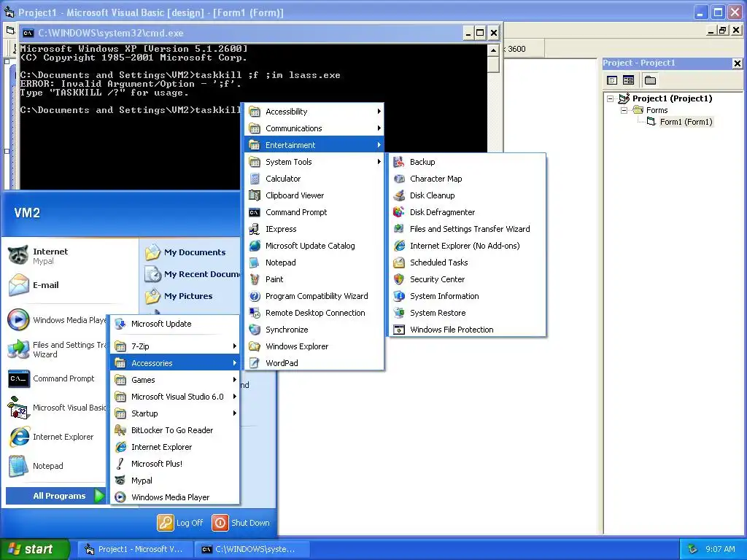Open Windows Media Player in All Programs list

(175, 497)
